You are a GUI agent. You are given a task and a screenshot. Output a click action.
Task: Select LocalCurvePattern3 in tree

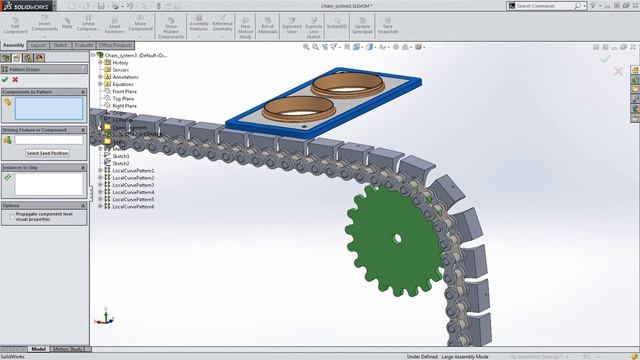[x=133, y=185]
